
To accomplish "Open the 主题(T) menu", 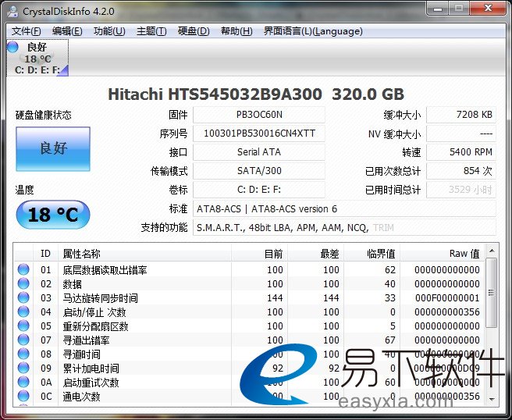I will (x=151, y=31).
